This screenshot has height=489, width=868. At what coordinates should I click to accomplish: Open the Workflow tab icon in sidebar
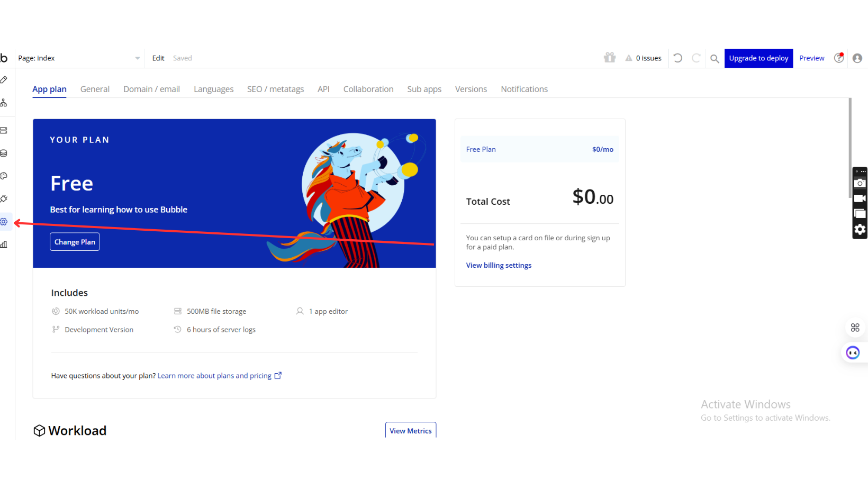click(4, 103)
